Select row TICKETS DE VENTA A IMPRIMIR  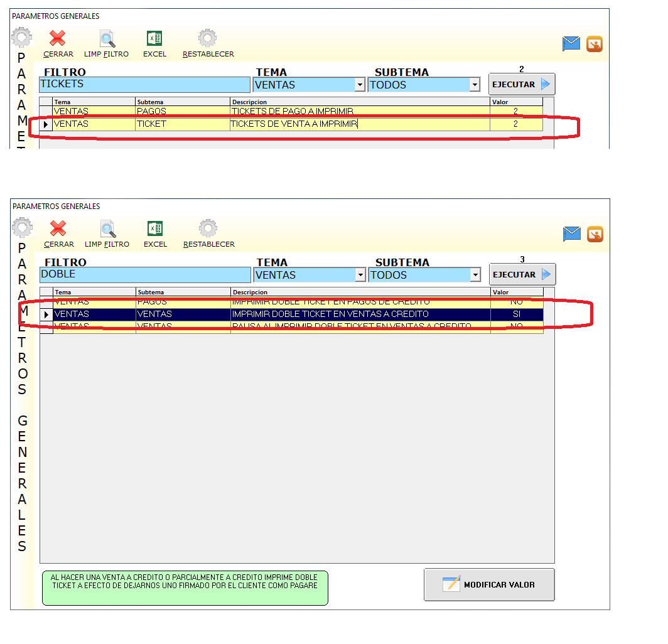point(294,124)
